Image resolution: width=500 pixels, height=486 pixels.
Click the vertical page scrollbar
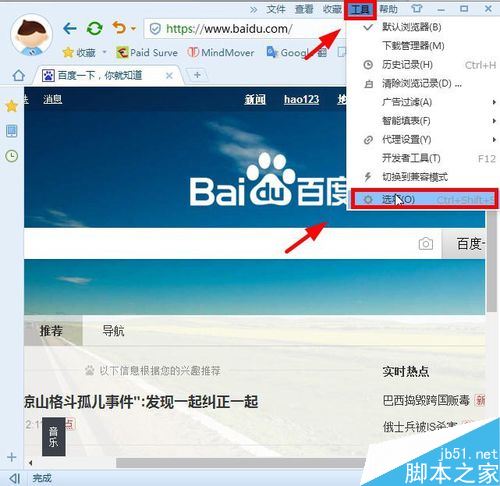[x=492, y=262]
